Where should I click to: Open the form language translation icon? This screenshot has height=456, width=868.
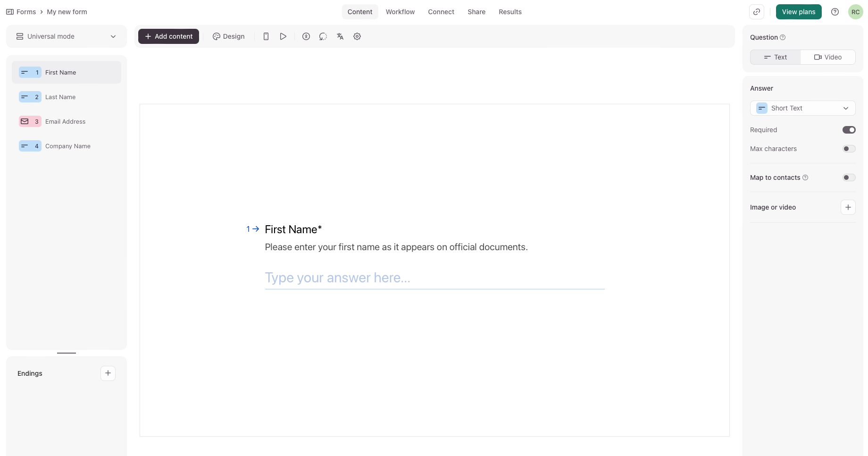point(340,36)
